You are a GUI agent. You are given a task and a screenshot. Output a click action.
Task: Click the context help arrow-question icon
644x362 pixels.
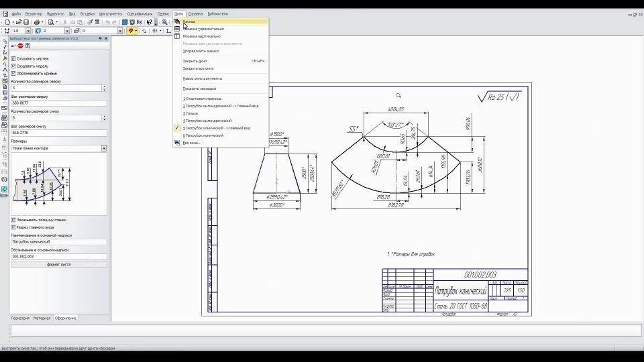point(149,22)
